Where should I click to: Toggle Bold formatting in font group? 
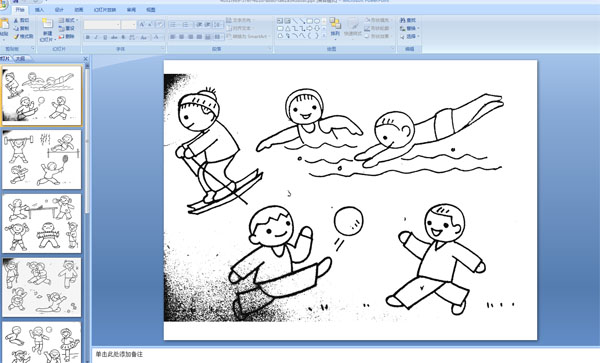(x=88, y=37)
